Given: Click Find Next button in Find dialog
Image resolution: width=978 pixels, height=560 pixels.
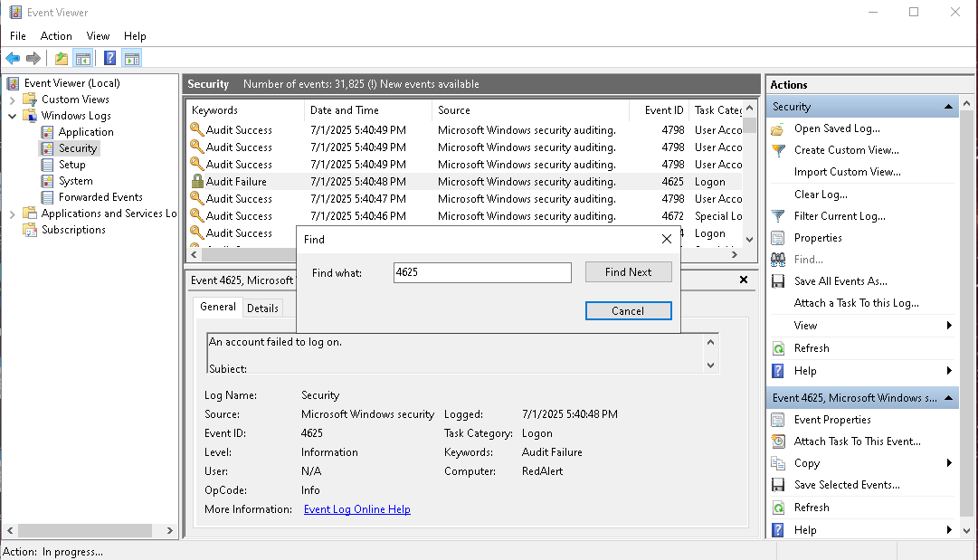Looking at the screenshot, I should [x=628, y=272].
